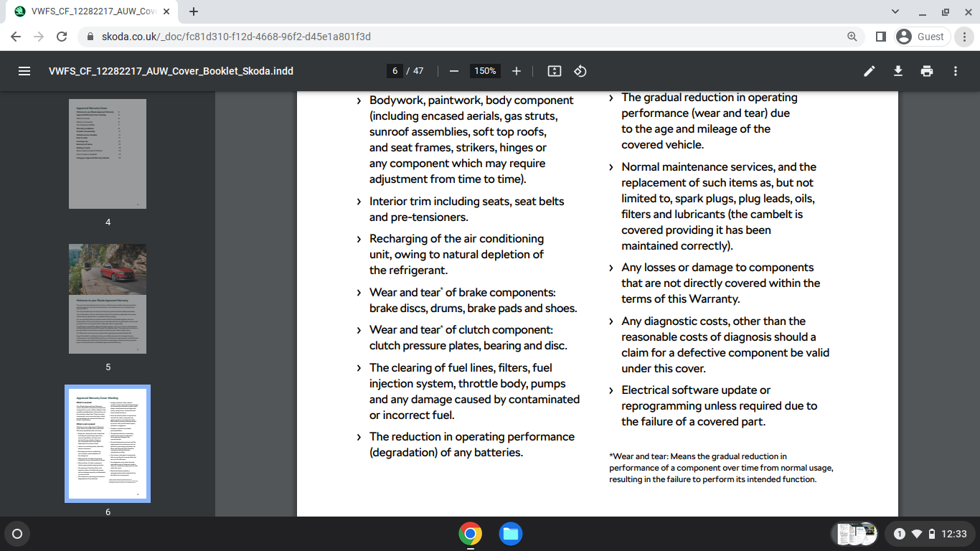Zoom in with the plus icon
Viewport: 980px width, 551px height.
[x=517, y=71]
